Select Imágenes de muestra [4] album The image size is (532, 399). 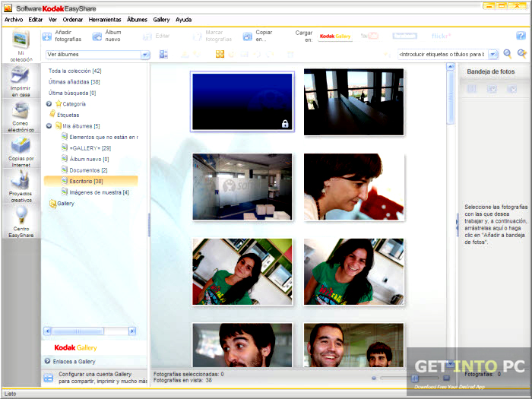click(x=99, y=192)
